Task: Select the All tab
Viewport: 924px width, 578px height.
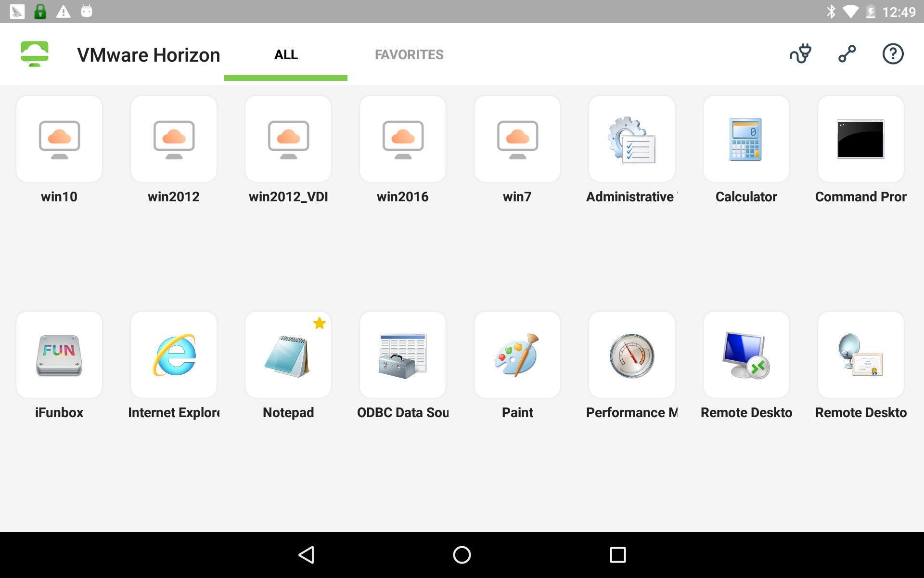Action: tap(286, 54)
